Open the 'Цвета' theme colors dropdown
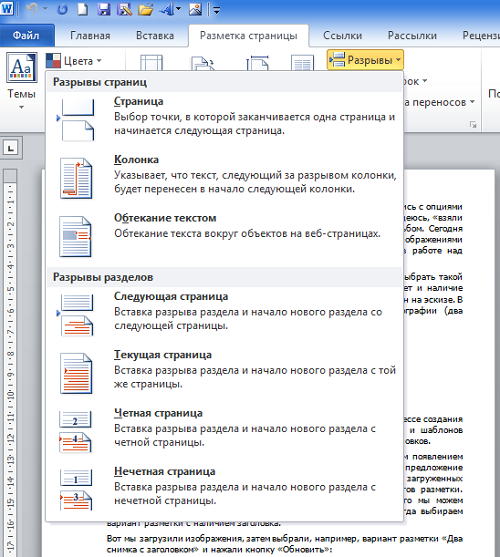Screen dimensions: 500x557 (x=74, y=61)
